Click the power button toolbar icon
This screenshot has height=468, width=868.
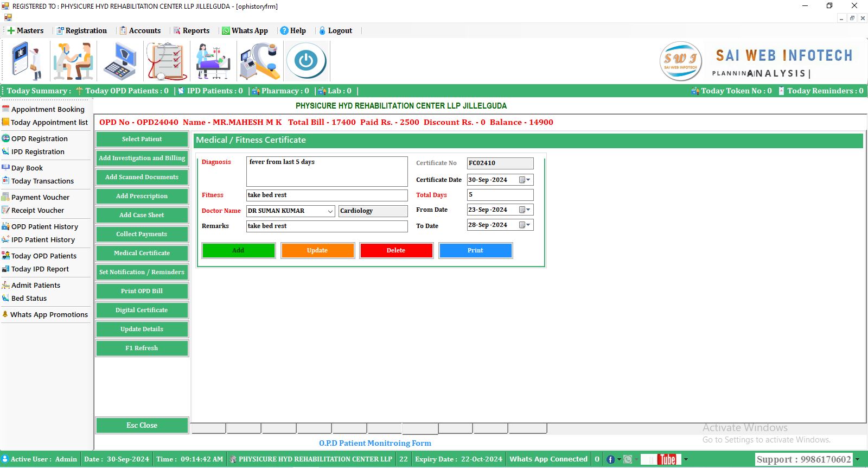click(306, 61)
